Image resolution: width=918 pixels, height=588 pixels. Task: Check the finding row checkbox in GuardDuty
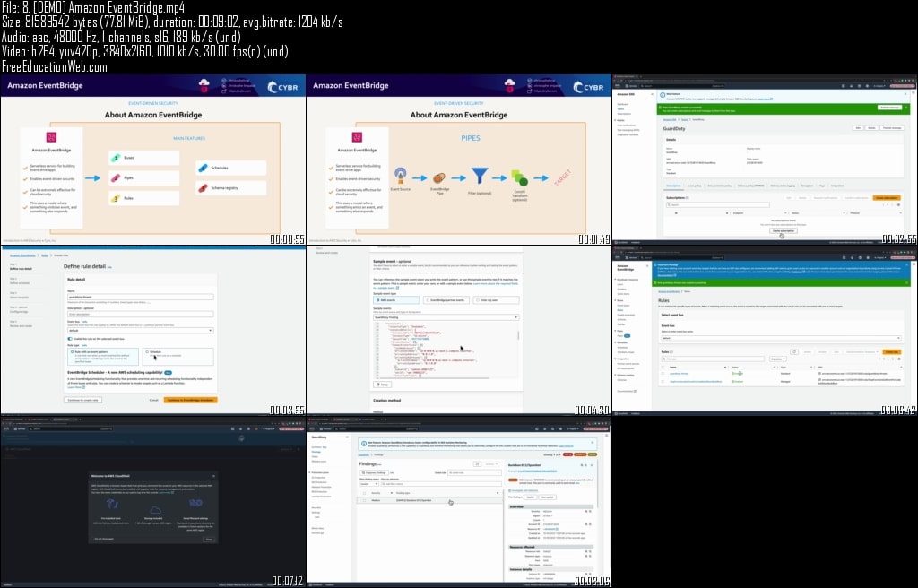click(364, 501)
